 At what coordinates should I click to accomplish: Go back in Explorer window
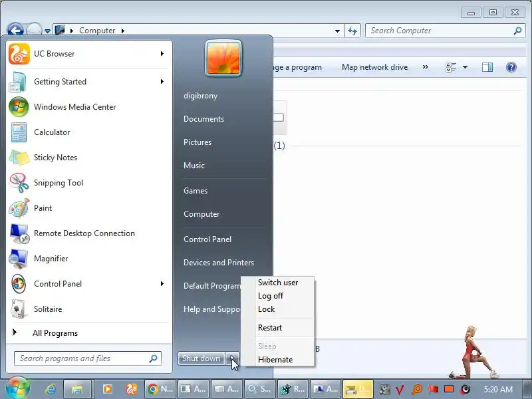click(x=15, y=31)
